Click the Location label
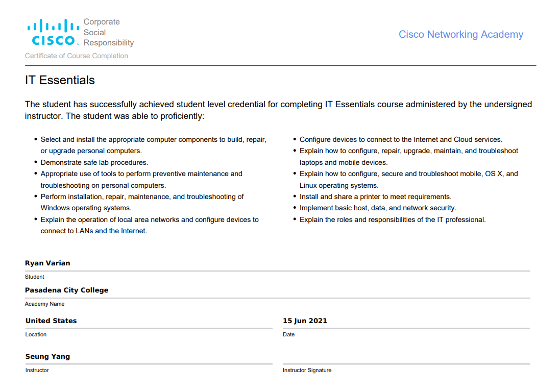The image size is (560, 392). tap(36, 334)
